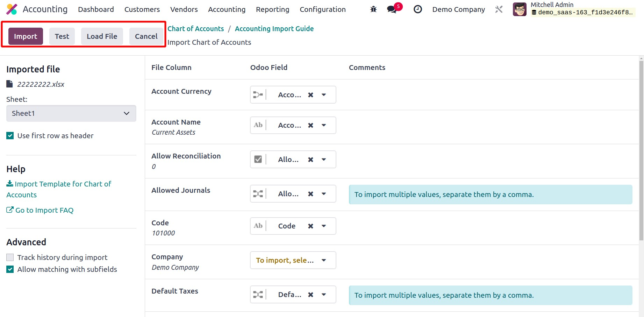644x317 pixels.
Task: Uncheck Use first row as header
Action: [10, 136]
